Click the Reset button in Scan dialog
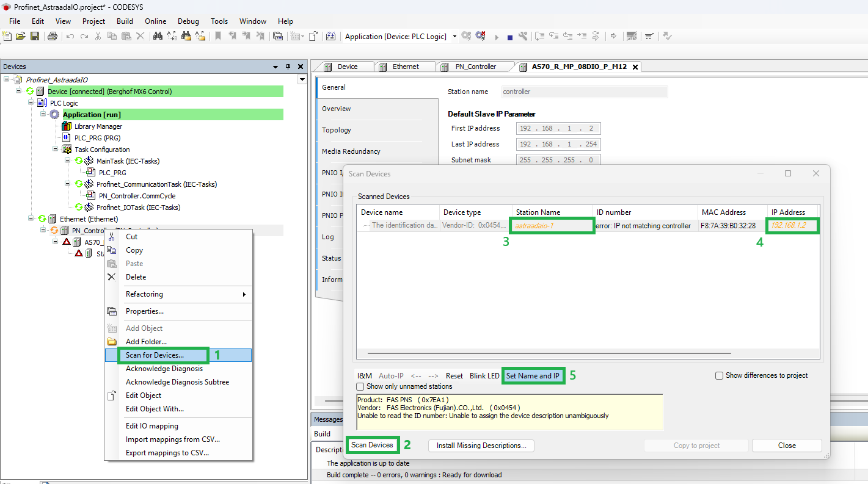 coord(454,376)
